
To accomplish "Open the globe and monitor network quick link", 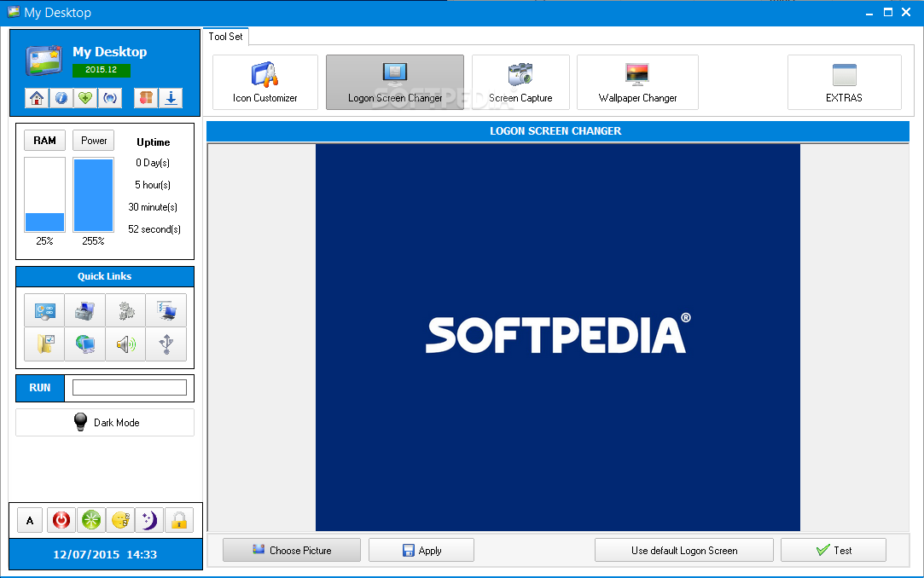I will click(84, 344).
